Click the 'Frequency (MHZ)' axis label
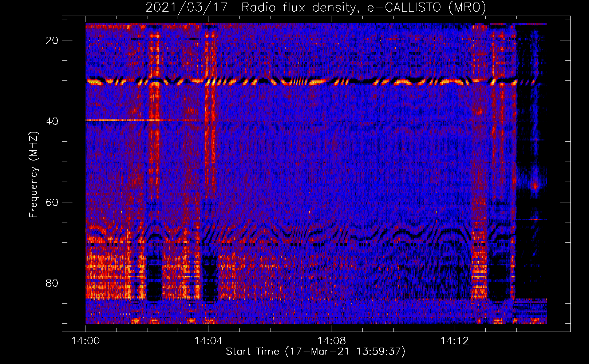The width and height of the screenshot is (589, 364). coord(33,174)
